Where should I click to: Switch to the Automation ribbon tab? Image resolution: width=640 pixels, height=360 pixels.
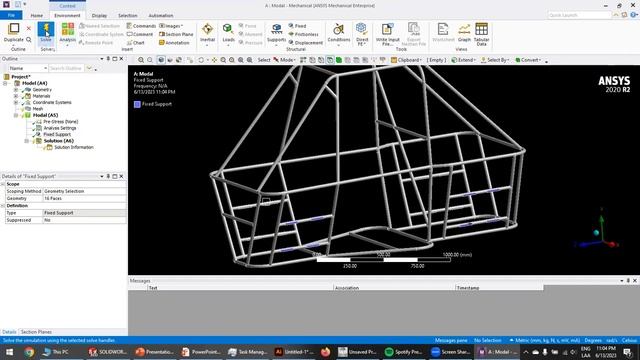coord(161,16)
